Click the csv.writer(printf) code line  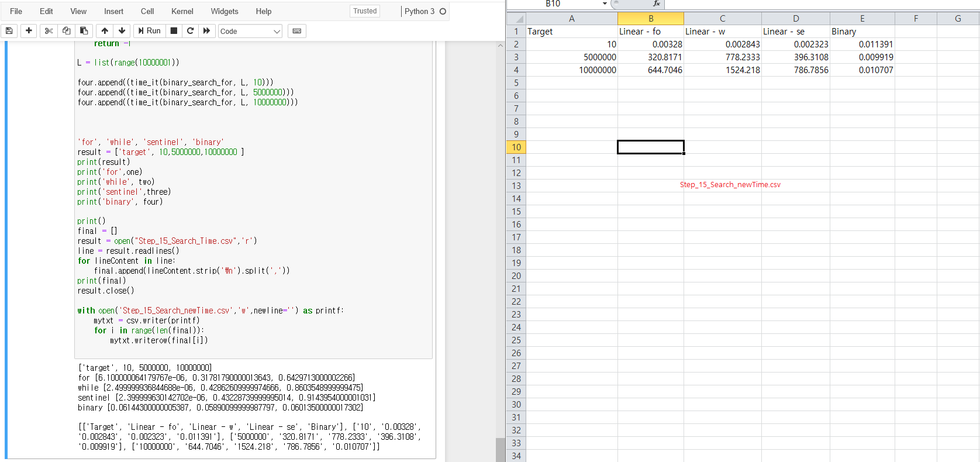point(147,320)
